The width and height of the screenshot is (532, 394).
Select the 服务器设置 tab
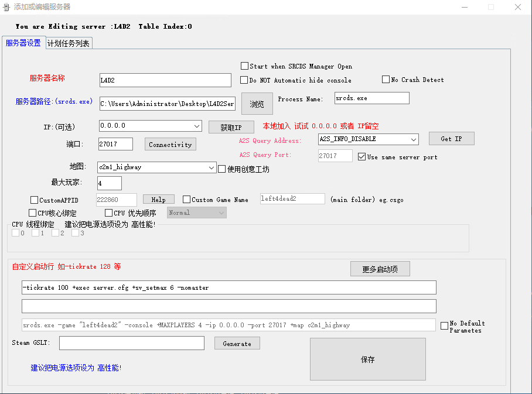click(x=23, y=43)
